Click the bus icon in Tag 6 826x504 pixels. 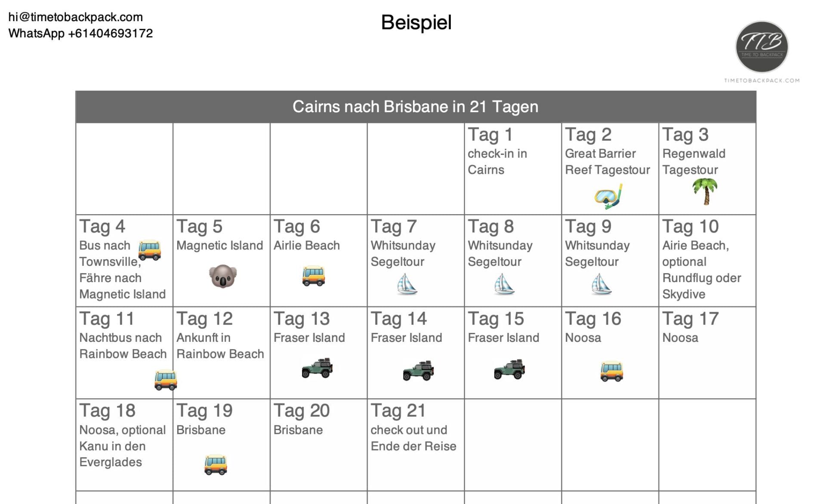point(313,276)
